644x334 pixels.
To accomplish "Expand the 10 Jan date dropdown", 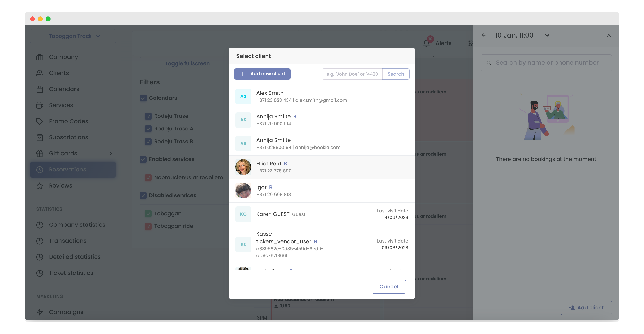I will point(547,35).
